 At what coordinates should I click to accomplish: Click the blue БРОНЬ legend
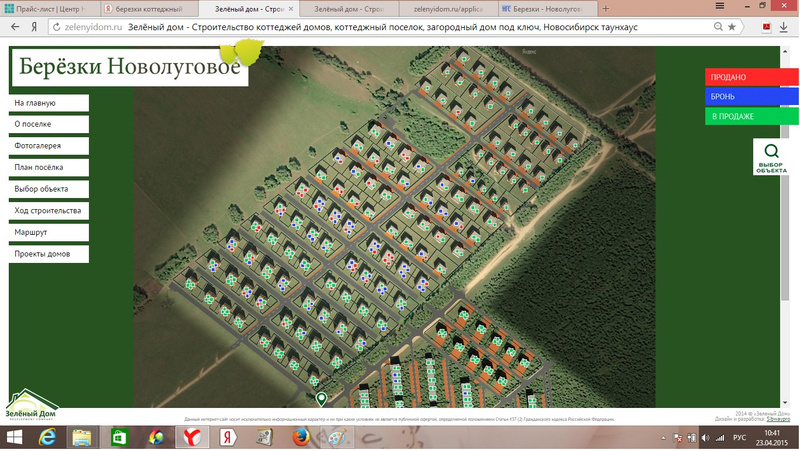click(752, 96)
